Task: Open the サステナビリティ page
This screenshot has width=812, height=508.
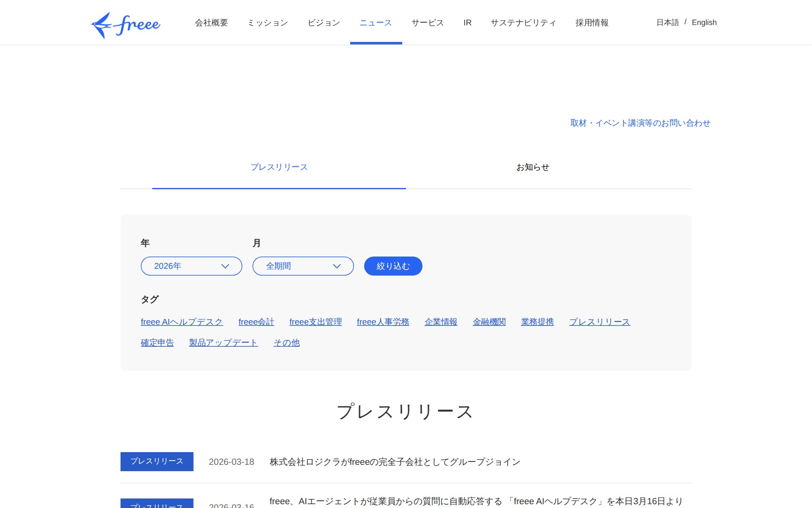Action: click(523, 23)
